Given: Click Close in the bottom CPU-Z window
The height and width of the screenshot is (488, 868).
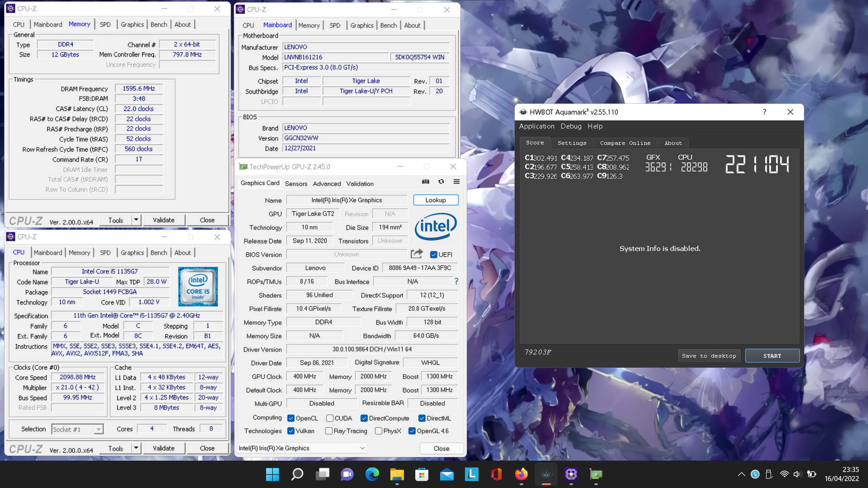Looking at the screenshot, I should 207,448.
